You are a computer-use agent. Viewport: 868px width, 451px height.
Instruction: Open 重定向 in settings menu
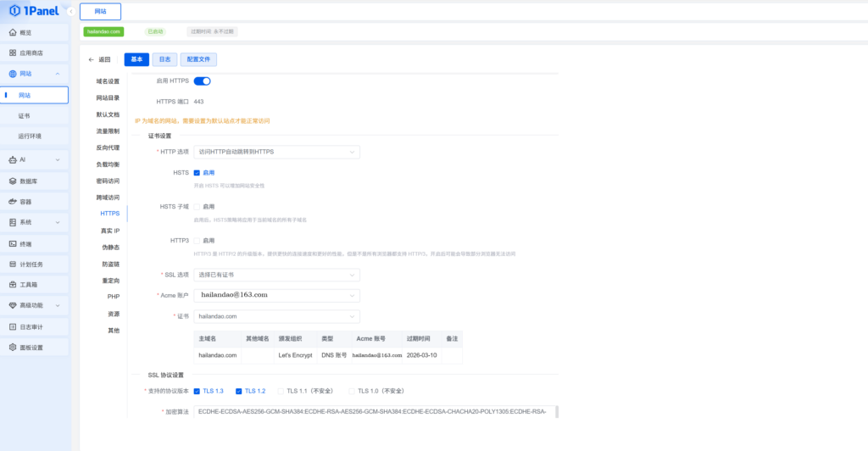pyautogui.click(x=111, y=281)
